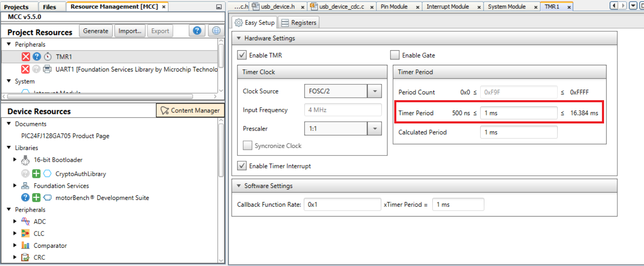This screenshot has height=266, width=644.
Task: Open the usb_device.h editor tab
Action: click(x=279, y=7)
